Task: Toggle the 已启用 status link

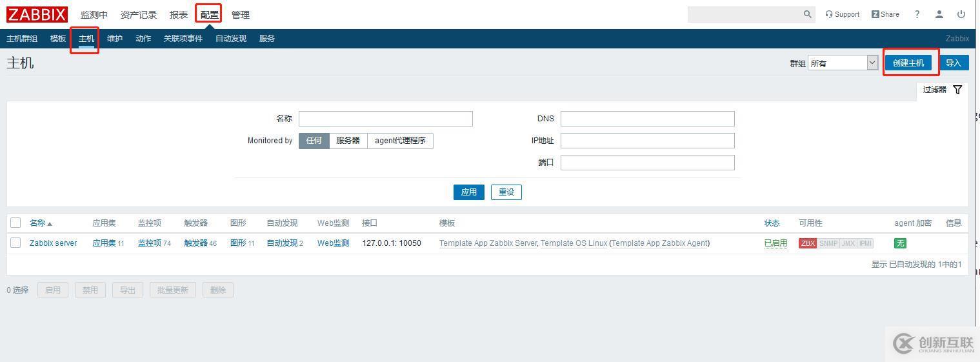Action: tap(775, 243)
